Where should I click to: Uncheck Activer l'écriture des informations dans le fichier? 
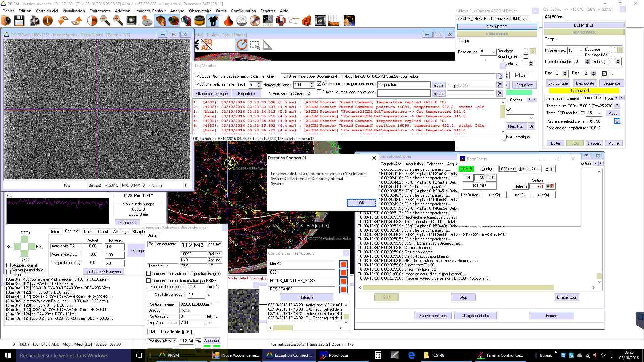(197, 76)
